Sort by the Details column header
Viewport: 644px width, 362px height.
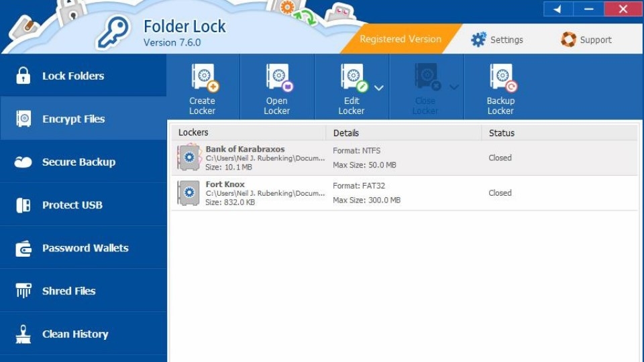tap(404, 133)
